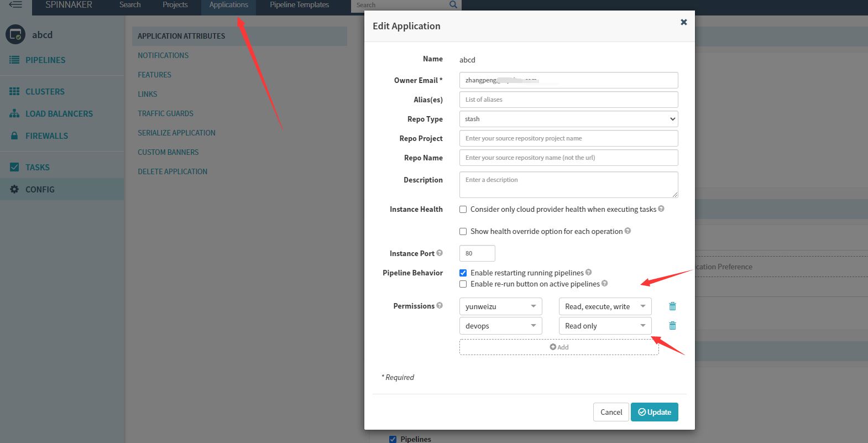Enable consider only cloud provider health
This screenshot has height=443, width=868.
[463, 210]
